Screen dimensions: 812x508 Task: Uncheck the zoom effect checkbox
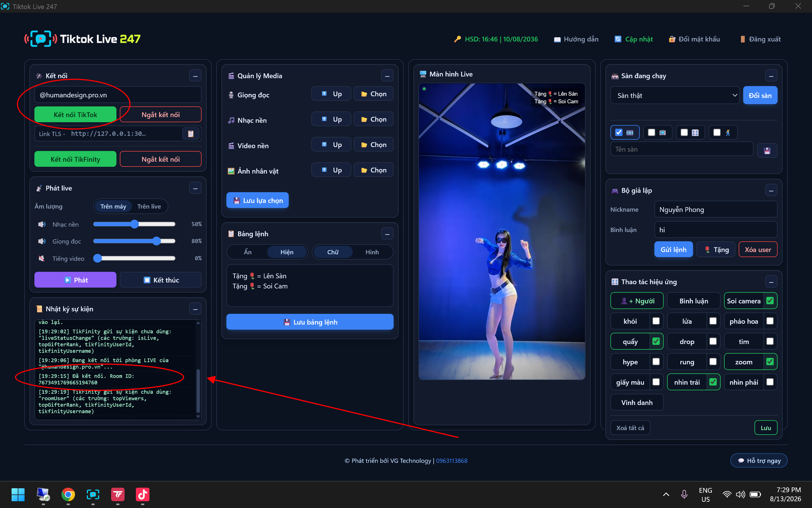[770, 362]
